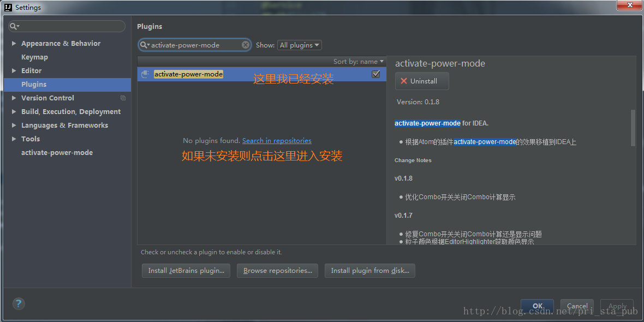644x322 pixels.
Task: Expand Build, Execution, Deployment node
Action: (14, 112)
